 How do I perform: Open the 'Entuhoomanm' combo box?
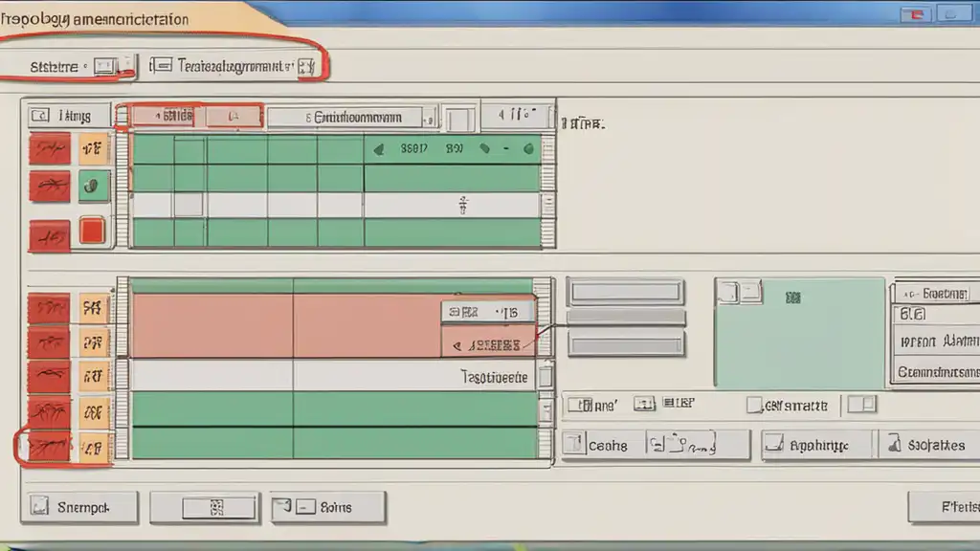(x=351, y=118)
